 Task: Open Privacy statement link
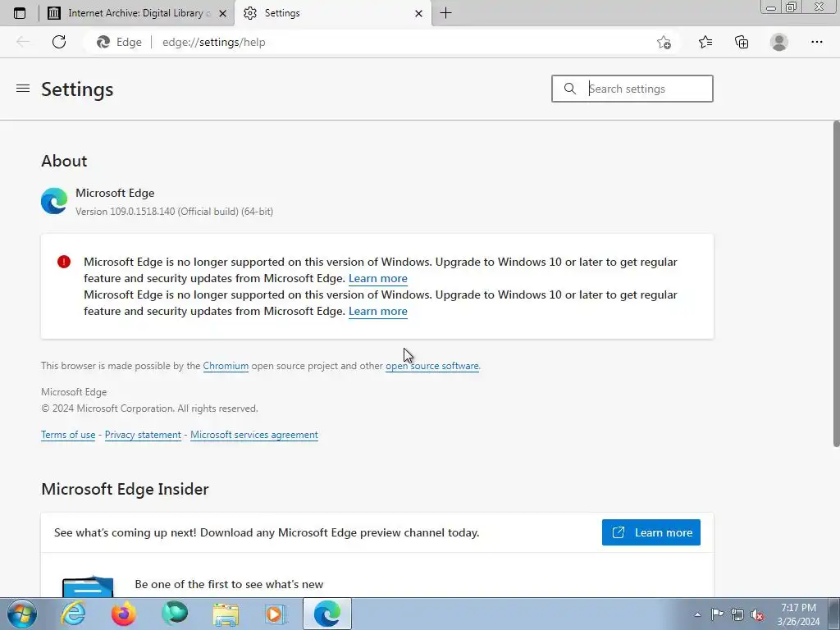click(143, 435)
